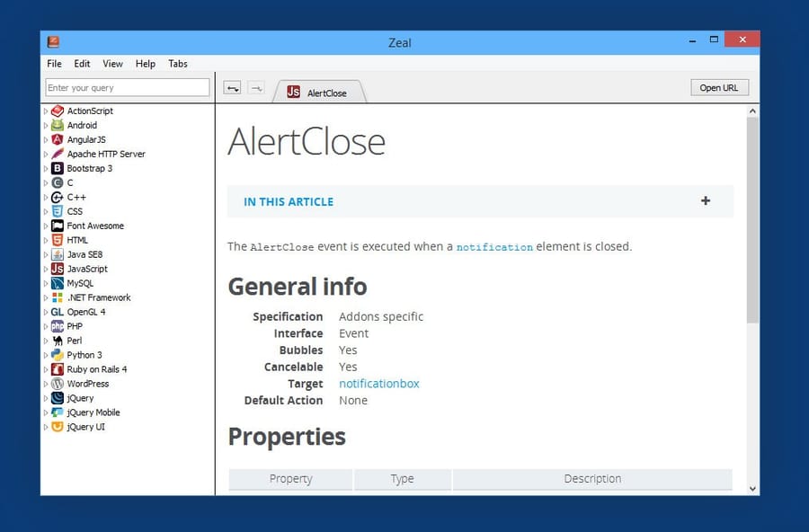Click the Property column header
The height and width of the screenshot is (532, 809).
click(x=290, y=479)
